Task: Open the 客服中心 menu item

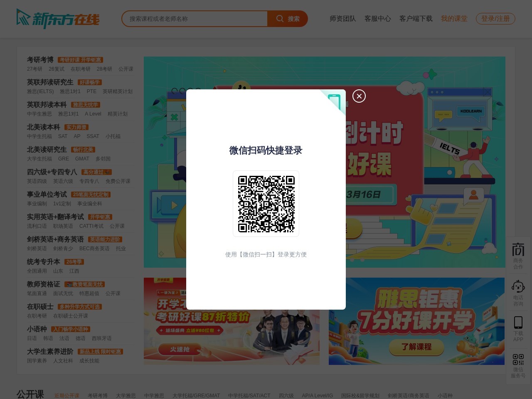Action: (x=377, y=19)
